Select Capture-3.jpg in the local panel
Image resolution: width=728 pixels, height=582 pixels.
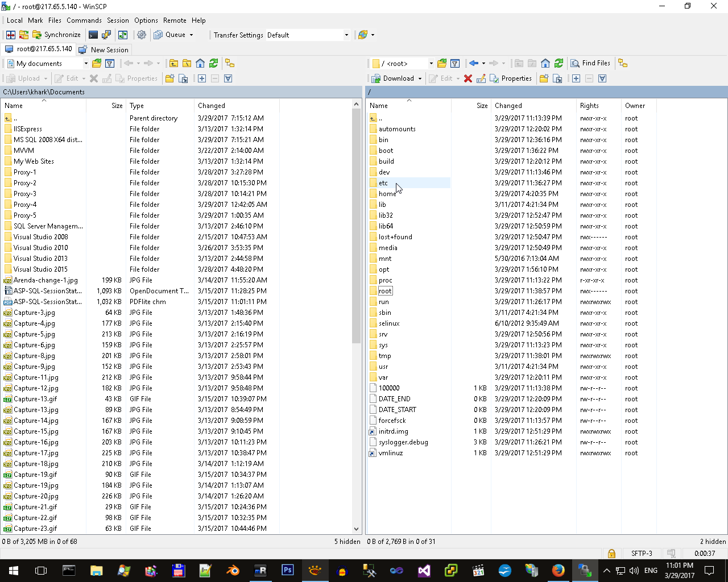coord(34,313)
